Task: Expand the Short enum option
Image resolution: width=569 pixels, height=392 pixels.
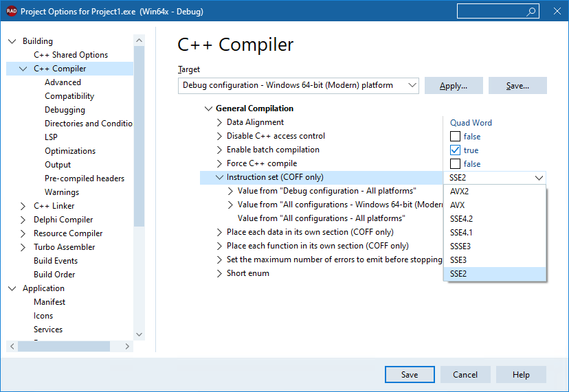Action: click(x=219, y=273)
